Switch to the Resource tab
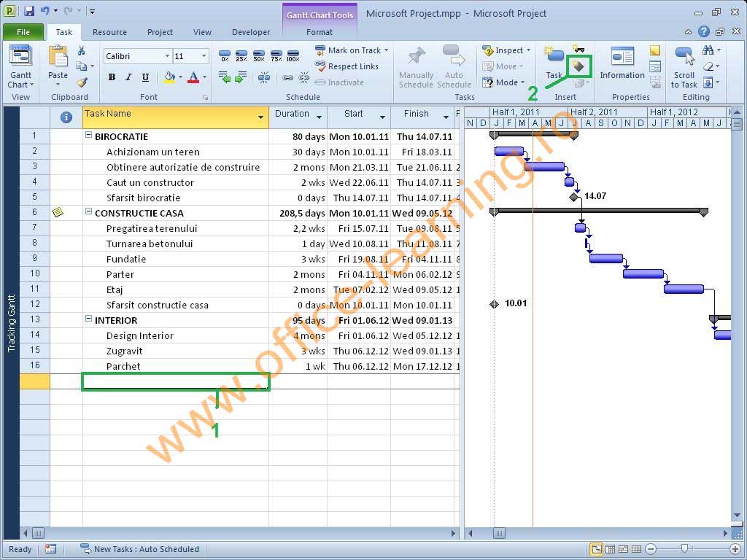 (x=109, y=32)
